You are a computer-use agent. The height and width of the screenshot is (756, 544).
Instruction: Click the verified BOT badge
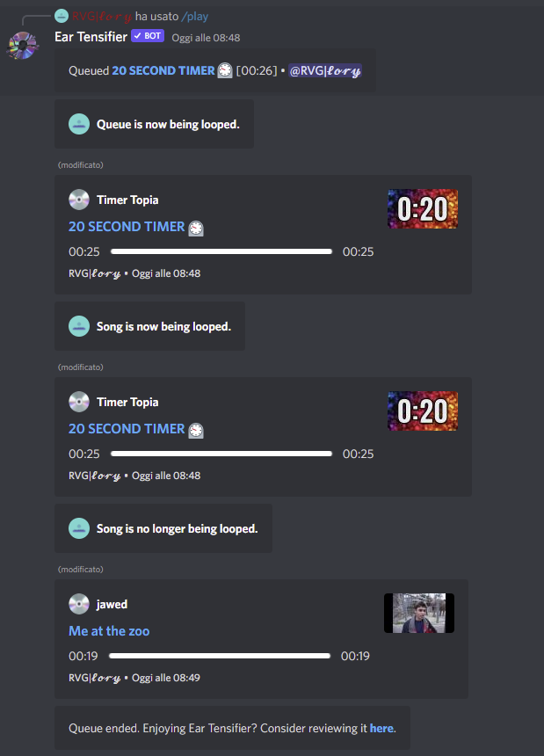click(148, 36)
